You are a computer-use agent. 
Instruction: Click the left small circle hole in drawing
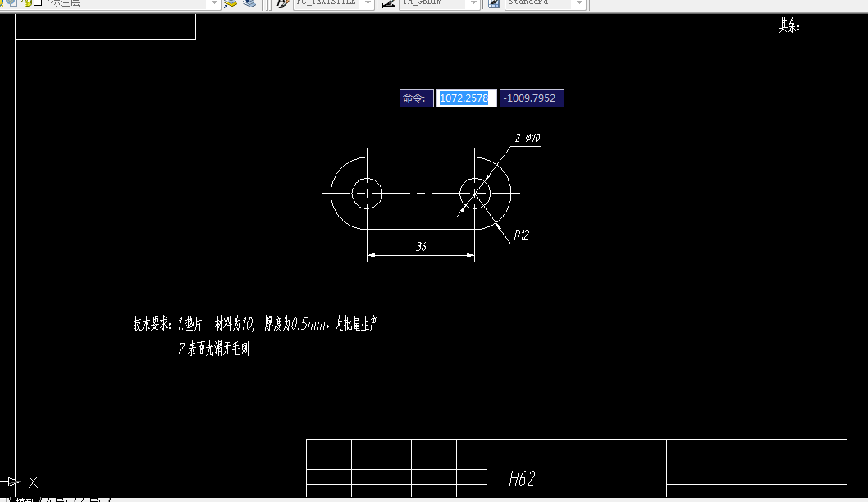click(367, 193)
